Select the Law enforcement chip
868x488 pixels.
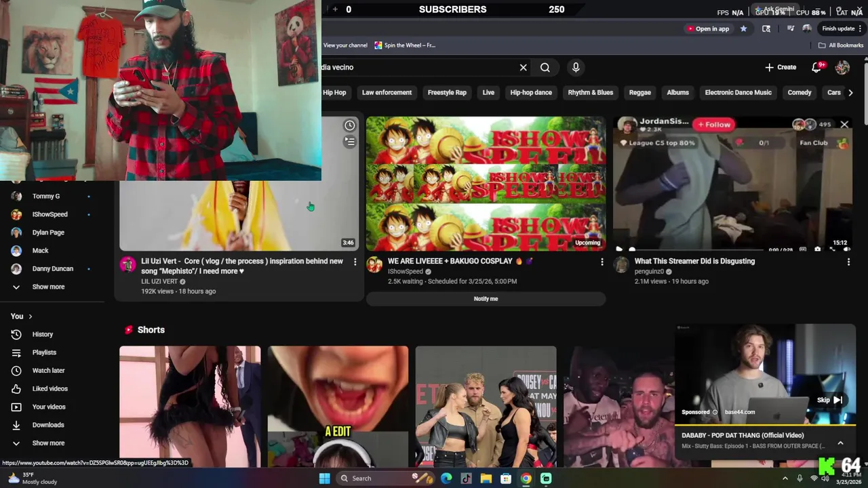387,93
